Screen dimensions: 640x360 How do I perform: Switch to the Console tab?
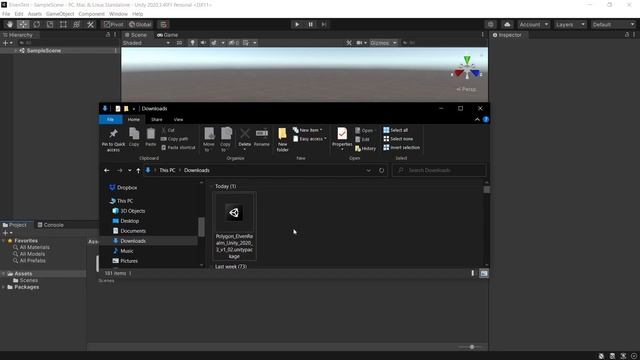pos(50,225)
